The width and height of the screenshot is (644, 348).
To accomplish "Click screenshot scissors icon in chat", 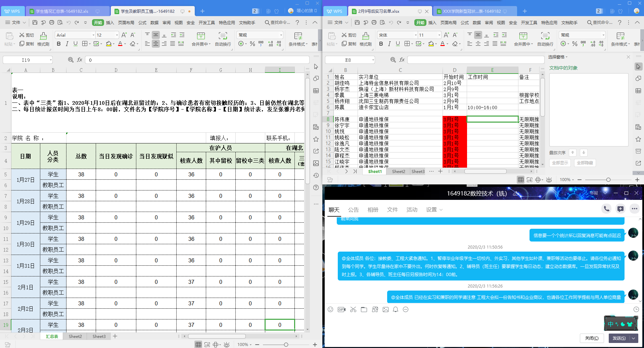I will pyautogui.click(x=353, y=309).
